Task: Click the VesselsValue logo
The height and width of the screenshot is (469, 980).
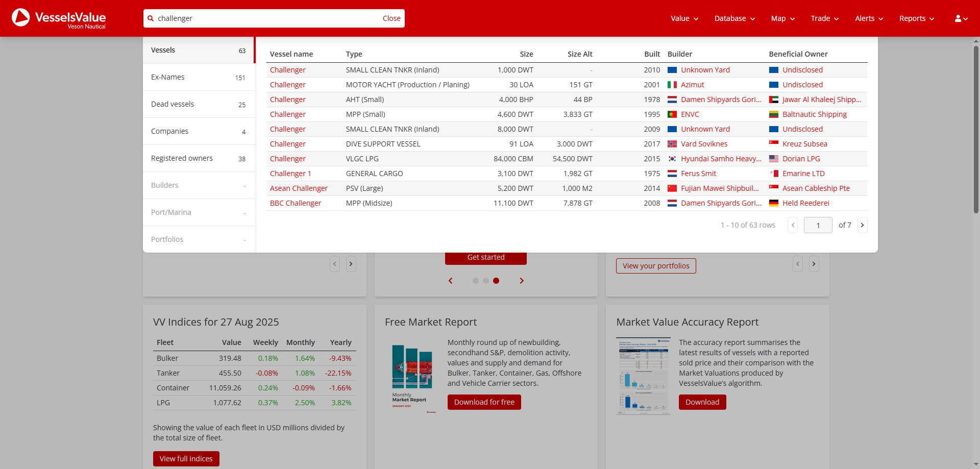Action: [59, 18]
